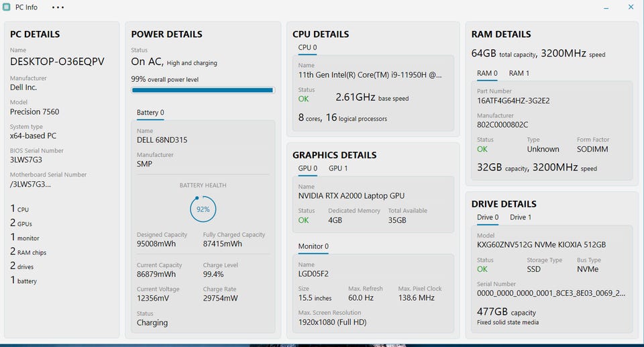This screenshot has width=644, height=347.
Task: Select the RAM 0 tab
Action: coord(487,73)
